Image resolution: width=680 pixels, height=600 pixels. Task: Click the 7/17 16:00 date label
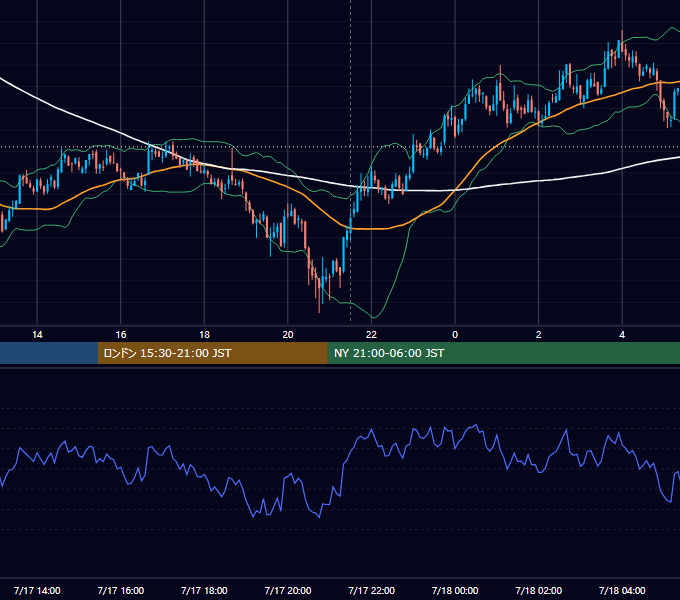[x=121, y=590]
